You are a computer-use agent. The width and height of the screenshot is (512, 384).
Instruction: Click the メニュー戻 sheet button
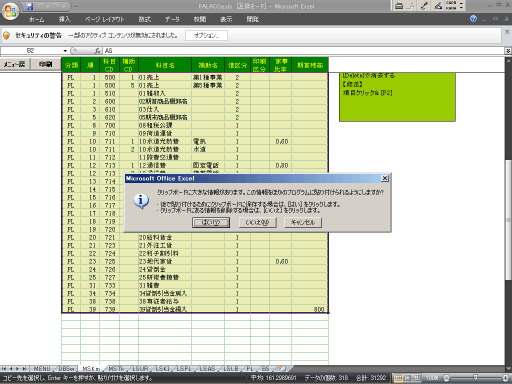pyautogui.click(x=14, y=64)
